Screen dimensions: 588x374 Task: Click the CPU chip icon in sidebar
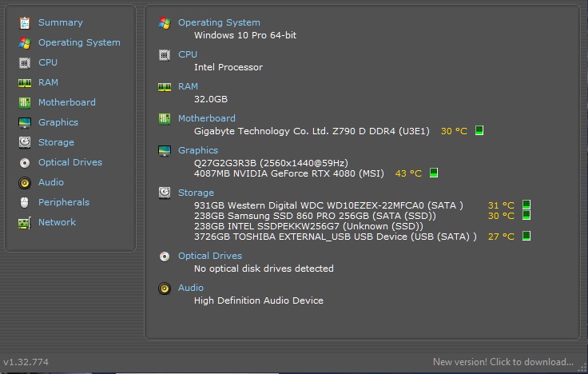[25, 62]
